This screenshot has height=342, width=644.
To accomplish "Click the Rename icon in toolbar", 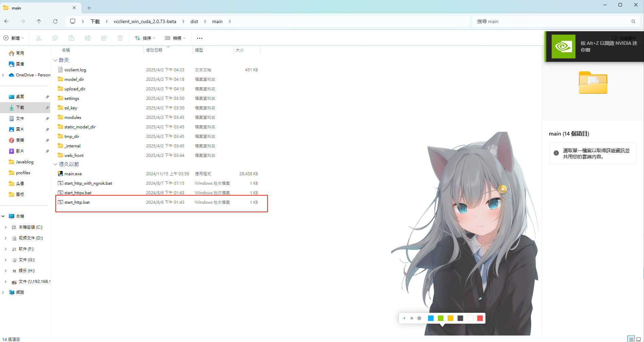I will [x=88, y=38].
